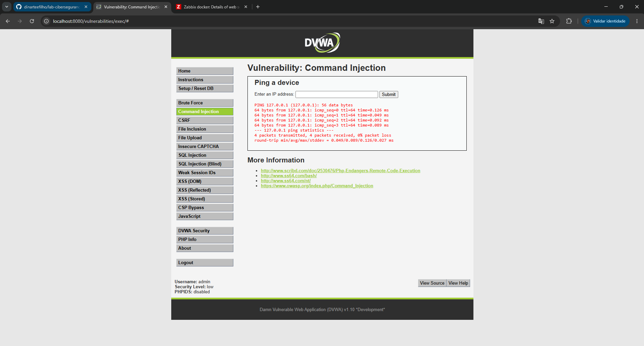Open the XSS (Stored) page
The image size is (644, 346).
pos(205,199)
